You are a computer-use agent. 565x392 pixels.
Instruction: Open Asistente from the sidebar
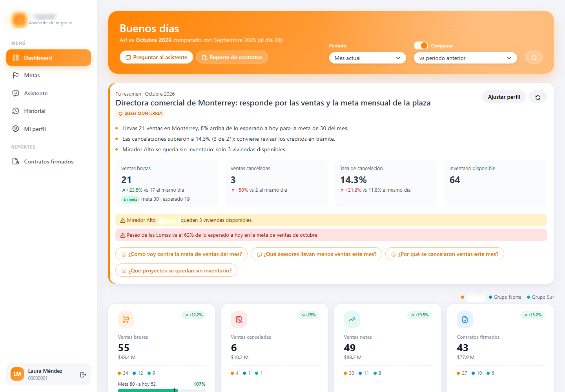click(49, 93)
